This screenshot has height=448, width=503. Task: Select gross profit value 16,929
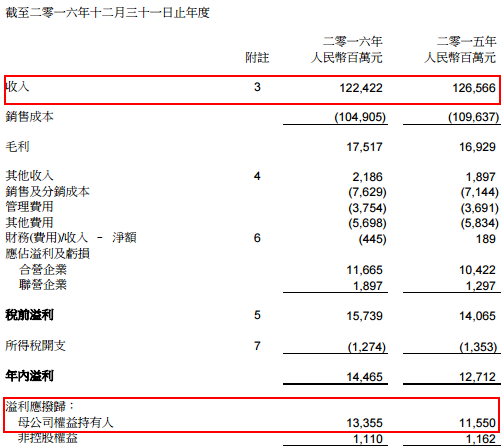[x=477, y=147]
